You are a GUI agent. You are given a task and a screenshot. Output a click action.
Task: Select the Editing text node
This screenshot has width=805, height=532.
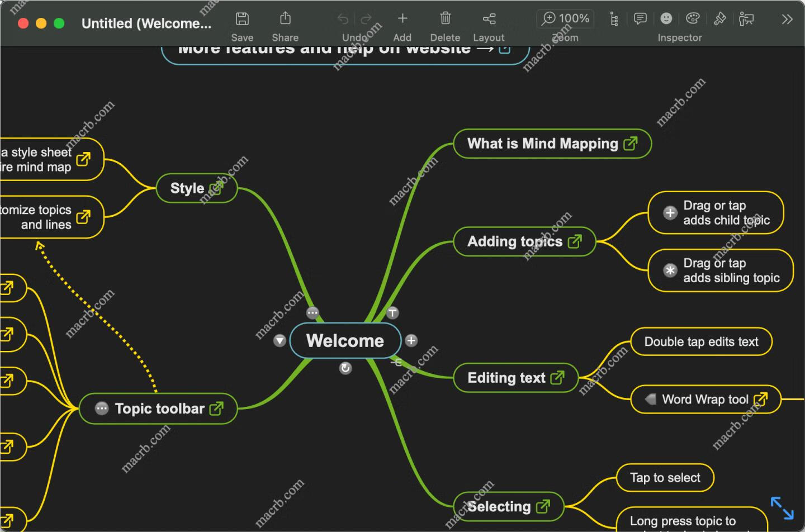pyautogui.click(x=515, y=378)
